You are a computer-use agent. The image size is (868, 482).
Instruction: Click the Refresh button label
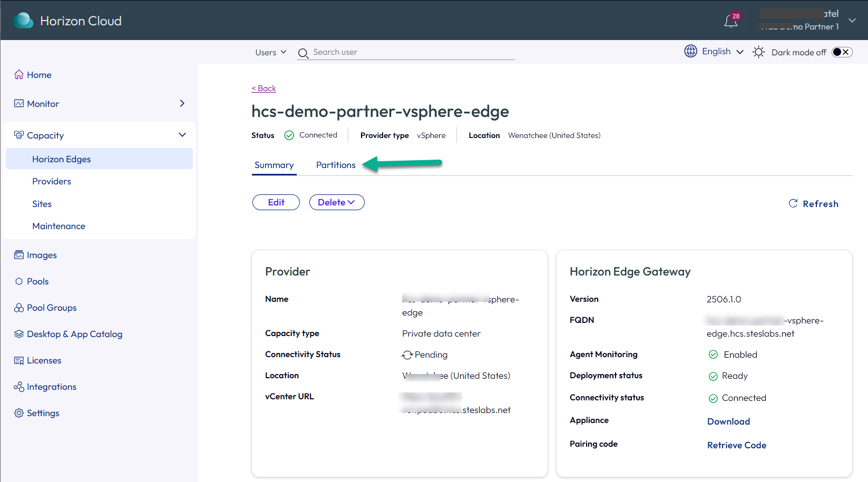tap(821, 204)
